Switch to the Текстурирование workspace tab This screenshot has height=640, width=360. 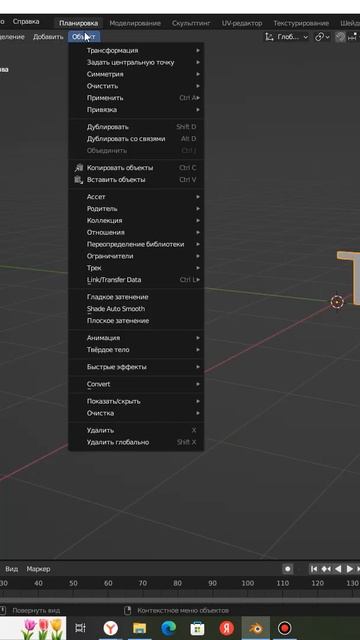301,23
